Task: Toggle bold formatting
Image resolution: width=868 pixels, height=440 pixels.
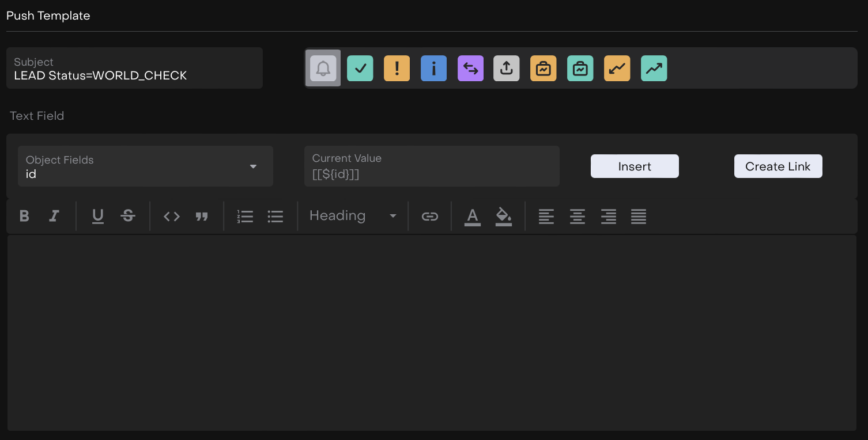Action: pos(24,216)
